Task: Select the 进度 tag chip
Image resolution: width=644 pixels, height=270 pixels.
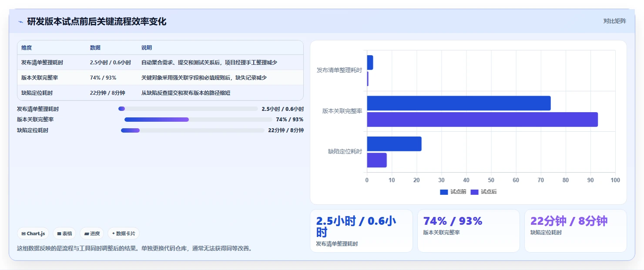Action: [x=92, y=233]
